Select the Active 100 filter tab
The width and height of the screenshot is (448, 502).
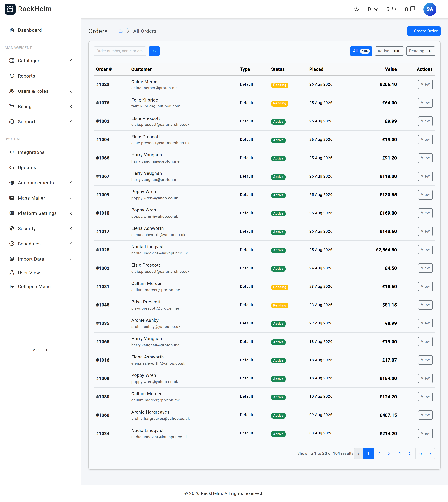click(x=389, y=51)
